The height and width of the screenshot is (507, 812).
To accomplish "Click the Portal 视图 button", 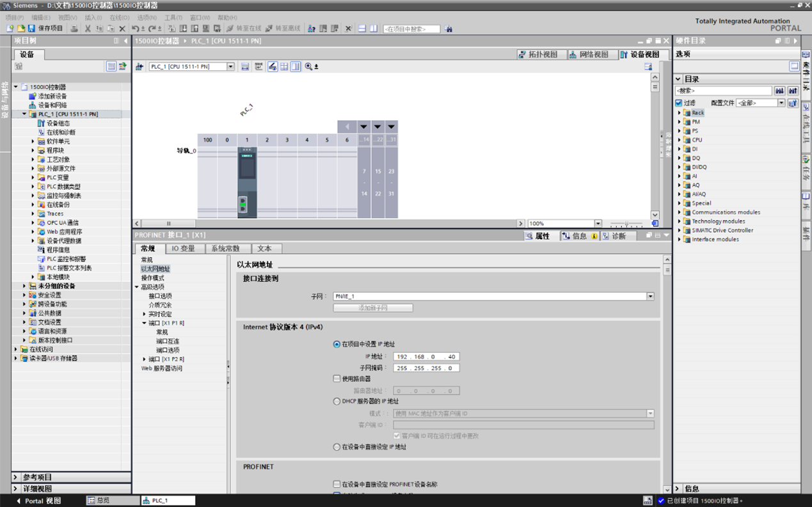I will point(38,501).
